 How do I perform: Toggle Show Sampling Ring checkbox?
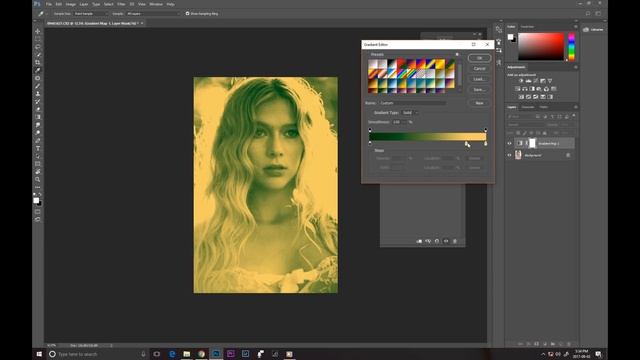[x=187, y=13]
